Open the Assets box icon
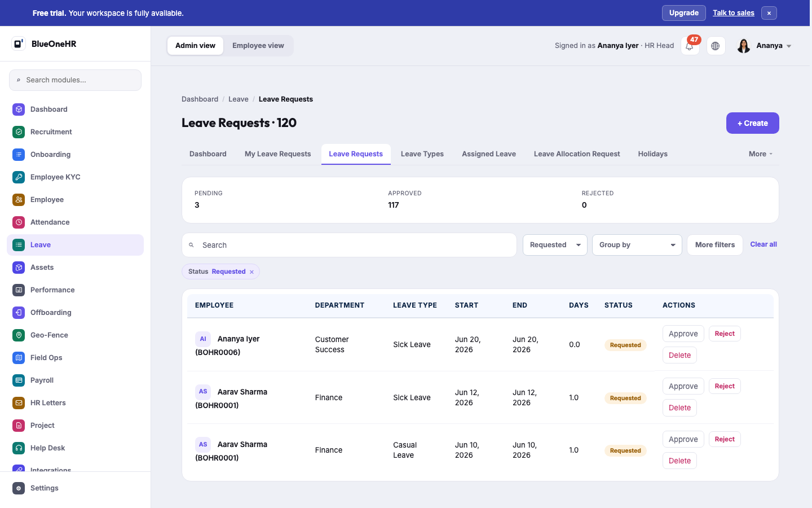Screen dimensions: 812x508 click(x=19, y=267)
